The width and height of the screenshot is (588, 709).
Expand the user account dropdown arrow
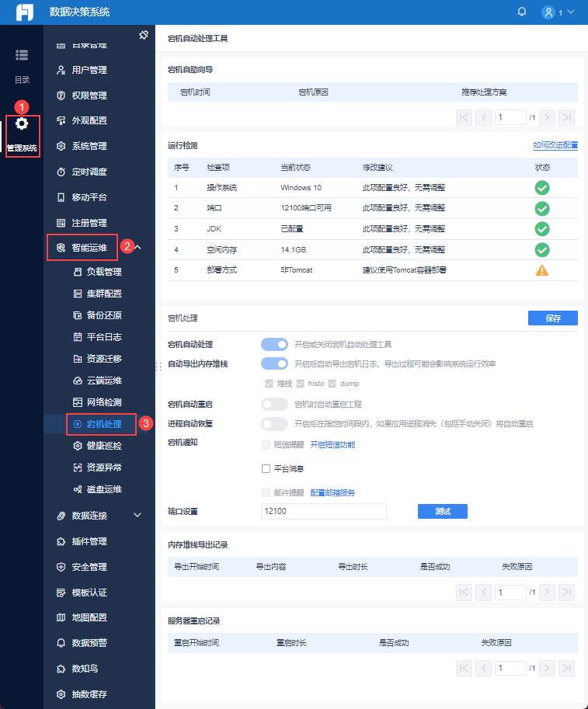[571, 12]
